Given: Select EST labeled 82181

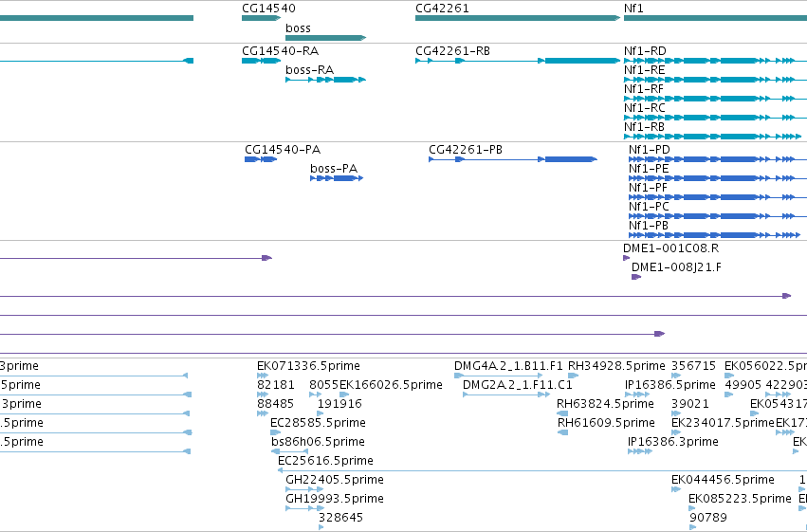Looking at the screenshot, I should click(263, 395).
